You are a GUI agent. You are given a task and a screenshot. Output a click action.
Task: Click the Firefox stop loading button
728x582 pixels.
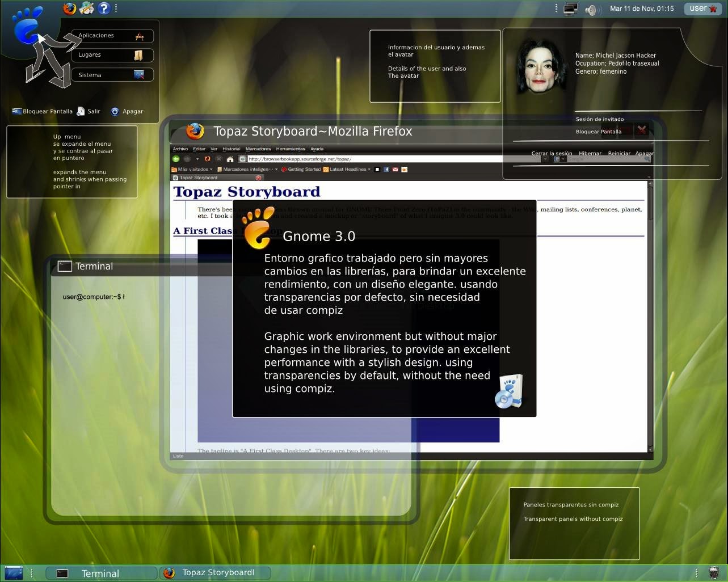pos(218,159)
